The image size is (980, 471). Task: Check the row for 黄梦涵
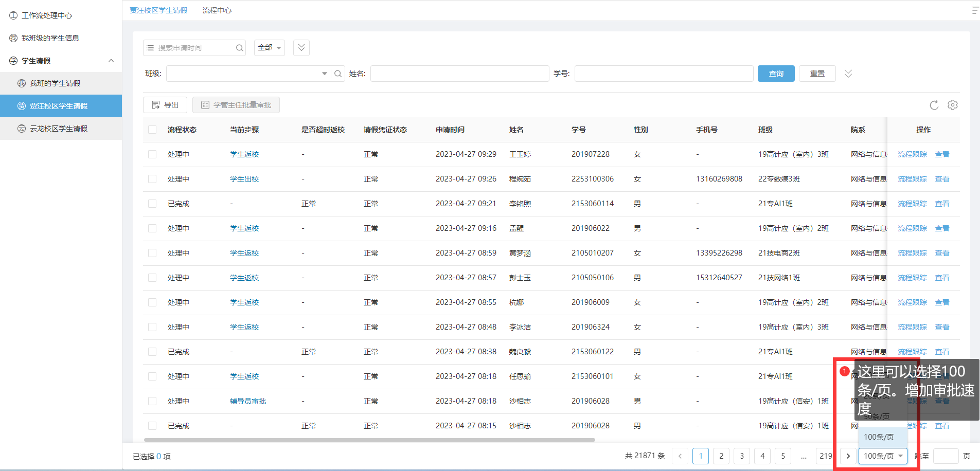pyautogui.click(x=152, y=253)
